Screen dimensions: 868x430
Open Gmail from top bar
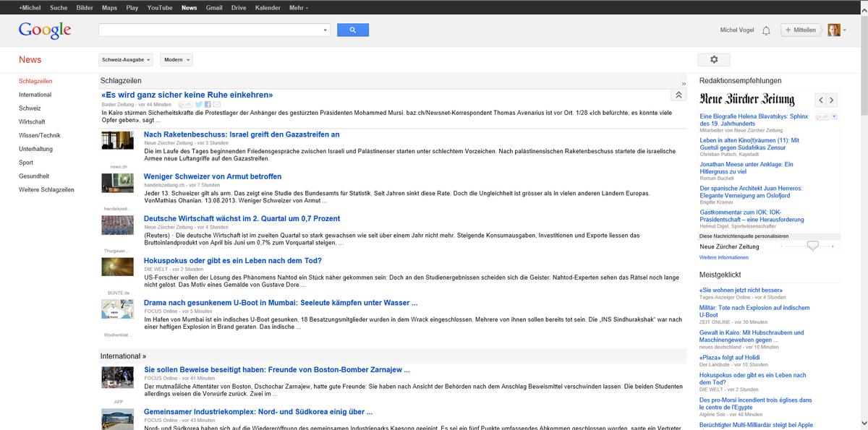(x=214, y=7)
